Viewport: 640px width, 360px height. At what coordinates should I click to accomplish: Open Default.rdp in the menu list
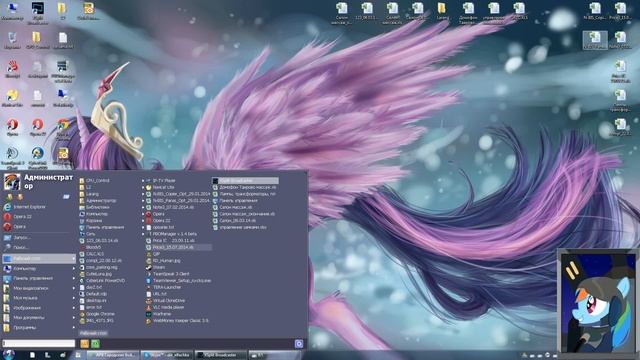point(93,294)
